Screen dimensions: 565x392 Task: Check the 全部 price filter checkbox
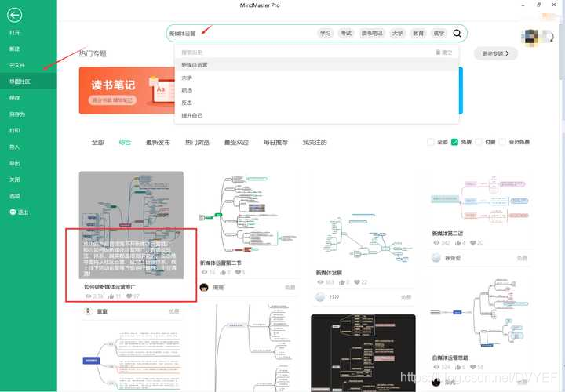pyautogui.click(x=430, y=142)
